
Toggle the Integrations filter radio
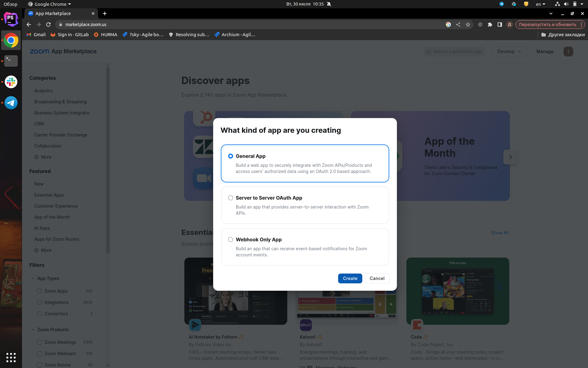point(40,302)
